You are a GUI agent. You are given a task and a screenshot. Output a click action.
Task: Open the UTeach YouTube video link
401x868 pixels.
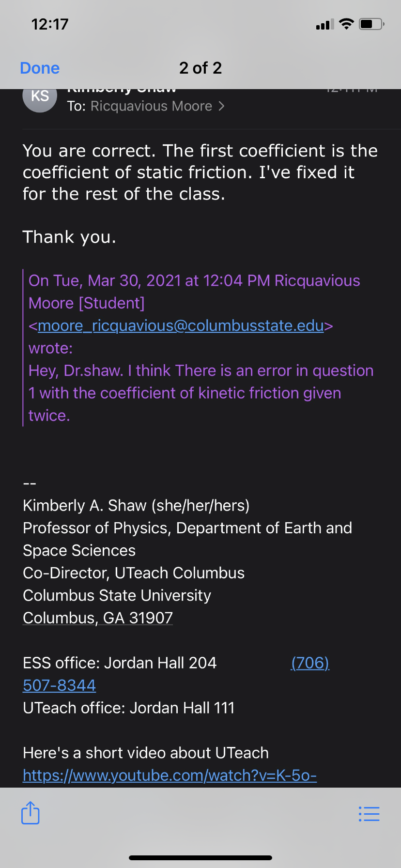pyautogui.click(x=170, y=775)
